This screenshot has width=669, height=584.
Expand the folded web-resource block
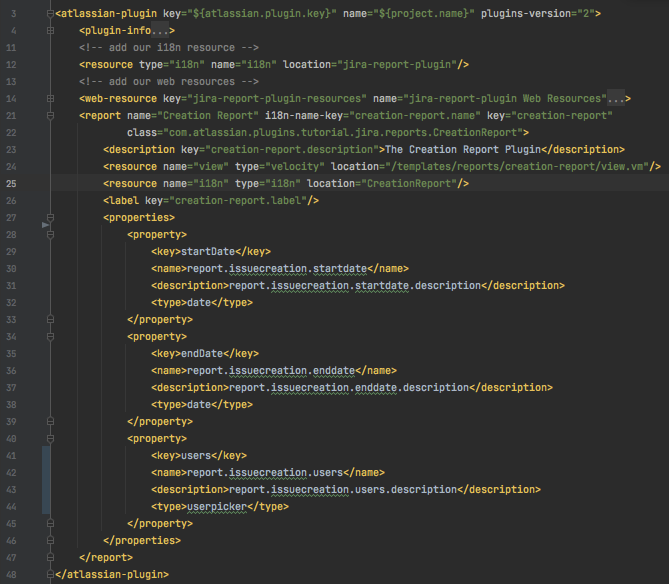point(50,99)
